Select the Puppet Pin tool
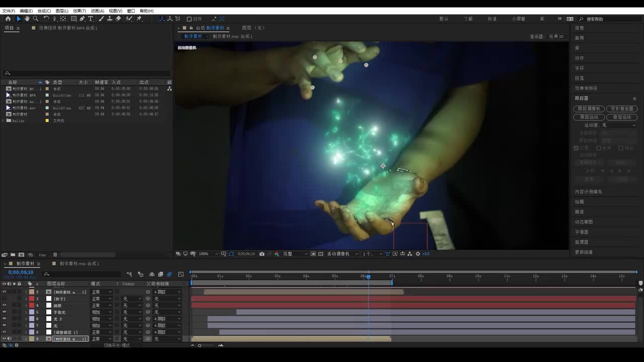This screenshot has width=644, height=362. [x=139, y=19]
